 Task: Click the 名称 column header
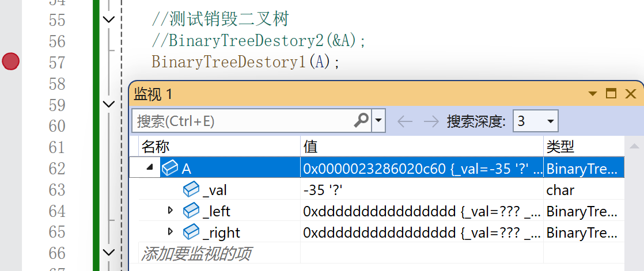pos(219,146)
